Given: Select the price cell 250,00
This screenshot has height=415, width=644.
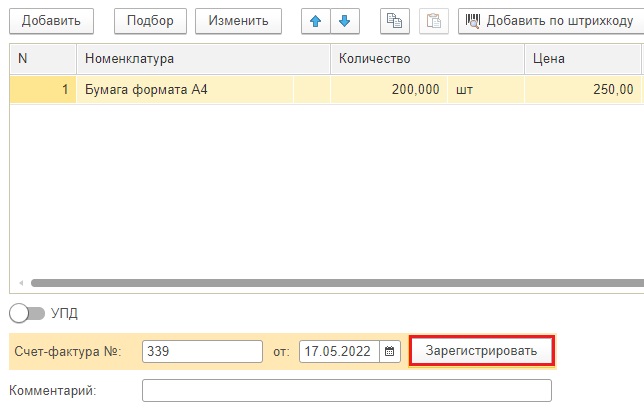Looking at the screenshot, I should tap(582, 89).
